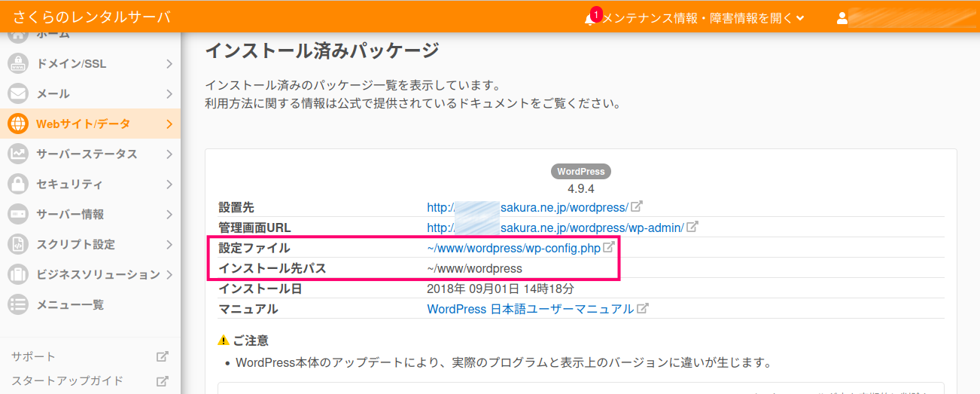The image size is (980, 394).
Task: Click the external link icon beside スタートアップガイド
Action: tap(162, 380)
